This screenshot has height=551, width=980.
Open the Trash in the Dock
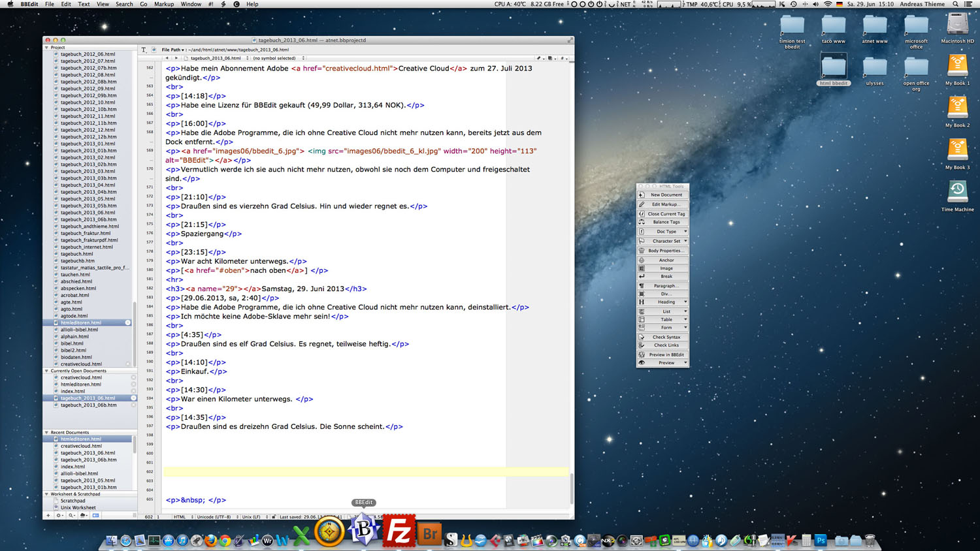click(870, 541)
